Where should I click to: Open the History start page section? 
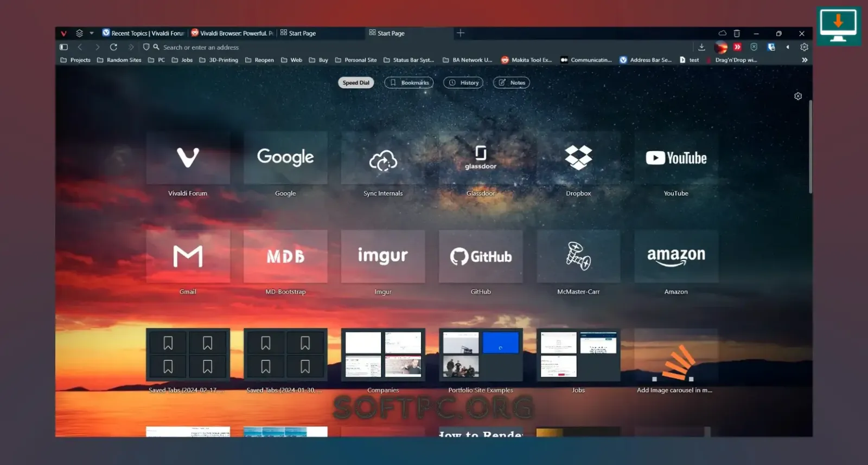(463, 82)
